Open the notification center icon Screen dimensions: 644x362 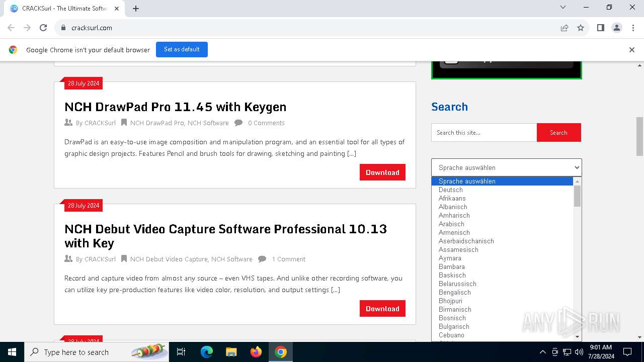(x=627, y=352)
